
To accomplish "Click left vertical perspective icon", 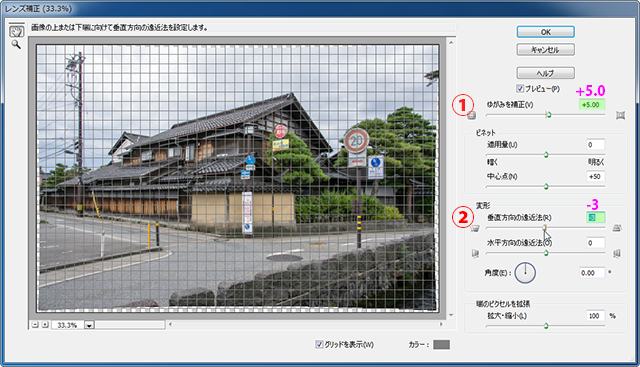I will [474, 228].
